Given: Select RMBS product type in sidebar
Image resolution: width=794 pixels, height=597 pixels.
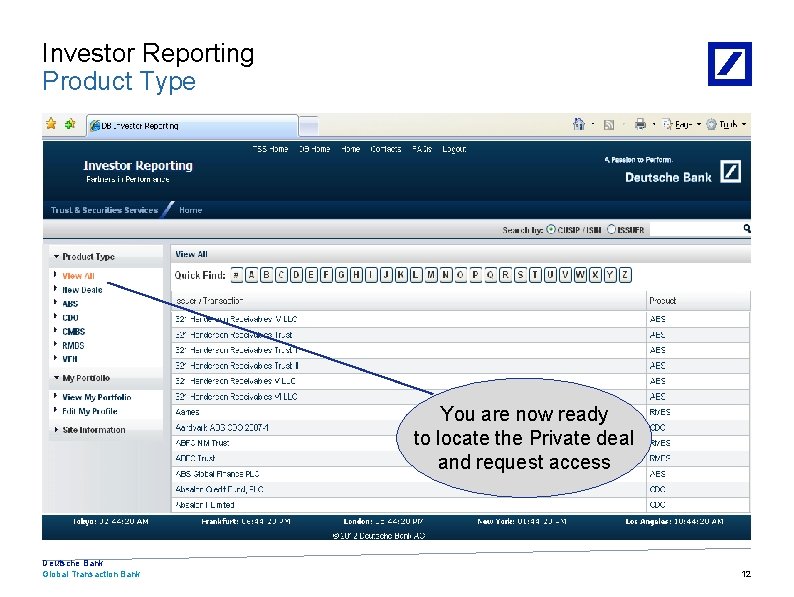Looking at the screenshot, I should coord(73,345).
